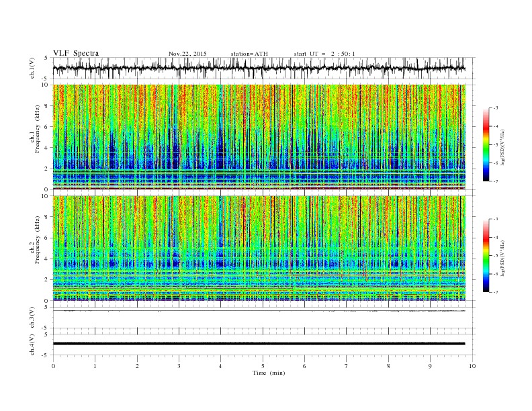Click the '4' kHz tick on ch.2 spectrogram
532x411 pixels.
pyautogui.click(x=47, y=259)
